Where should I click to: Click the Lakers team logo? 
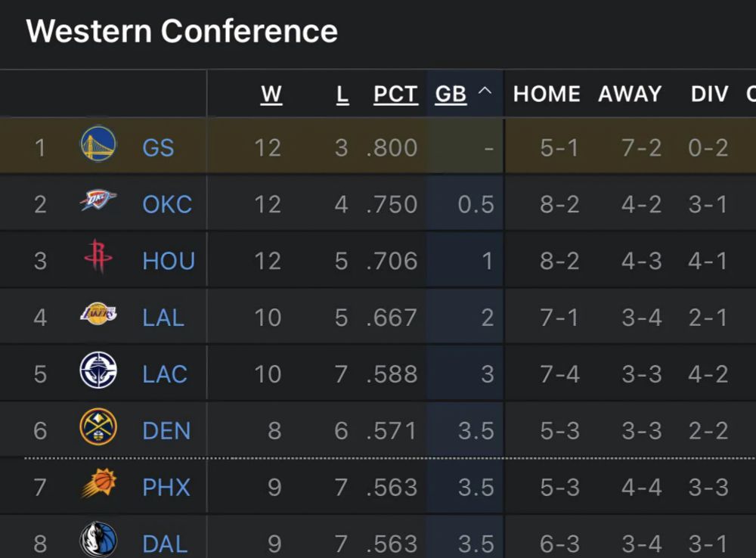(98, 316)
